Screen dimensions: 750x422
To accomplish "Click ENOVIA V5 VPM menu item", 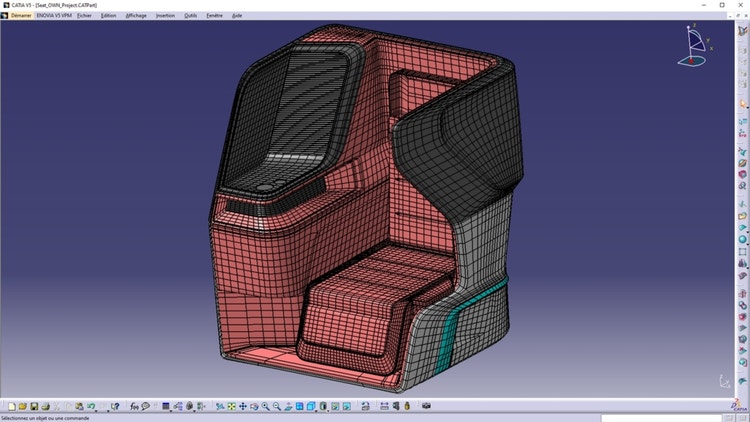I will tap(55, 16).
